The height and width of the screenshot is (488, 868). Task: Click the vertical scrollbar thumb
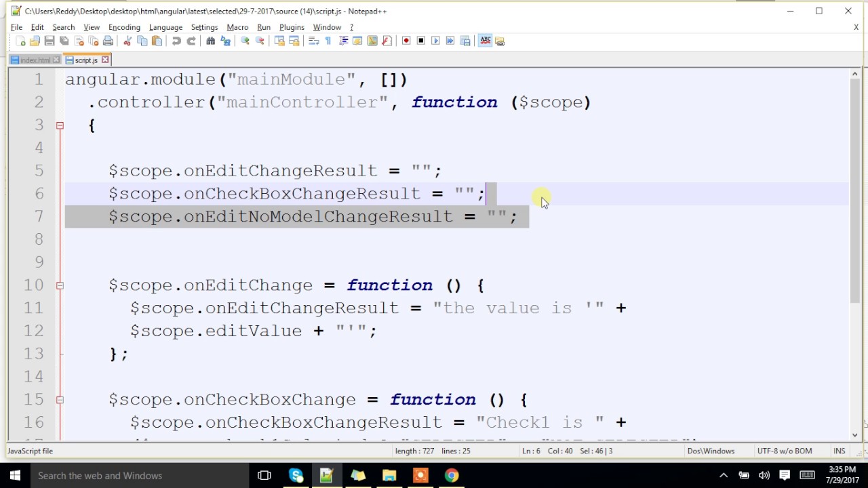[x=855, y=191]
